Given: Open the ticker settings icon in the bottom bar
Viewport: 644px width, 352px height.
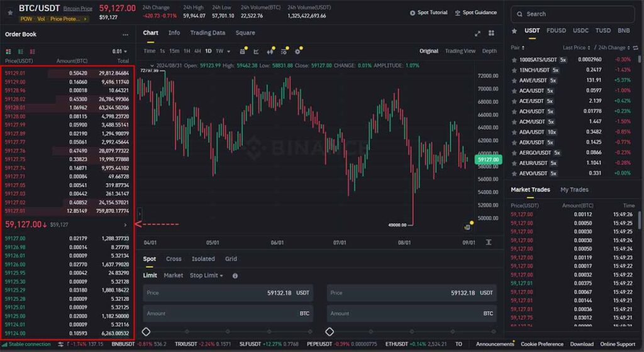Looking at the screenshot, I should click(x=61, y=344).
